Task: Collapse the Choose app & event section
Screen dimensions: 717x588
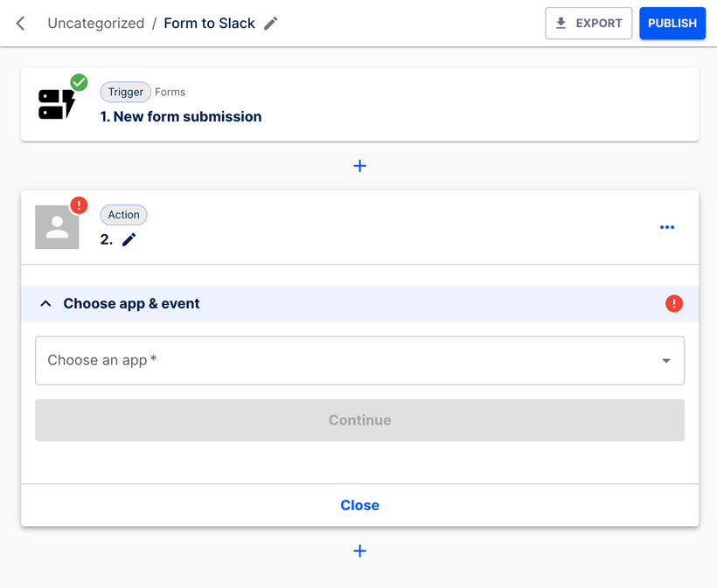Action: 45,303
